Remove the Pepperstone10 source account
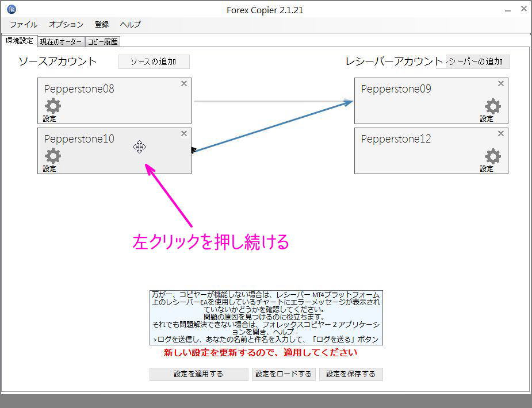The width and height of the screenshot is (532, 408). tap(184, 133)
